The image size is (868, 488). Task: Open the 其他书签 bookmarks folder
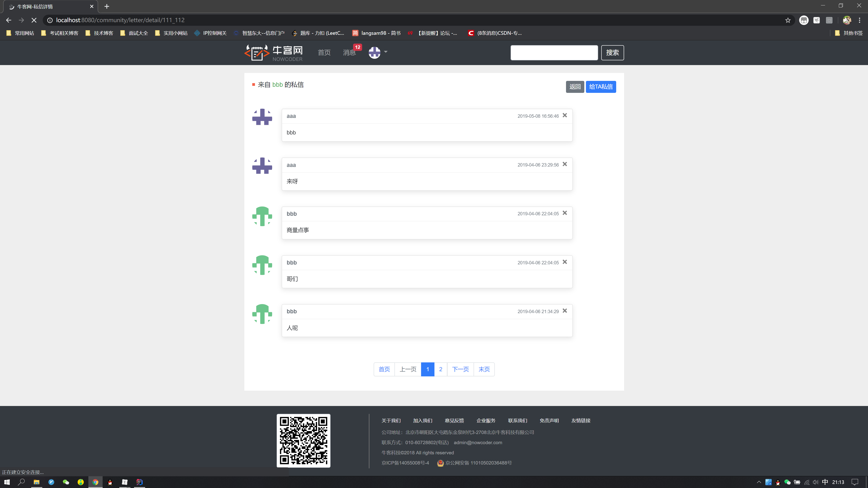click(x=849, y=33)
